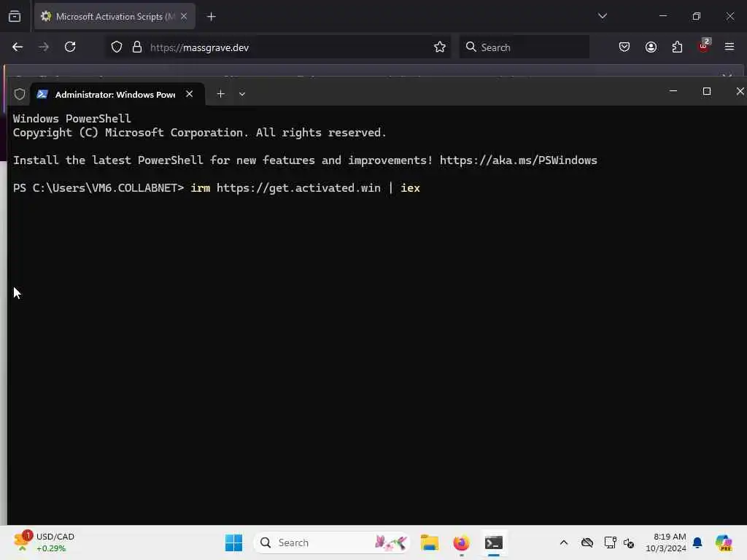Open a new Firefox tab
747x560 pixels.
[x=211, y=17]
